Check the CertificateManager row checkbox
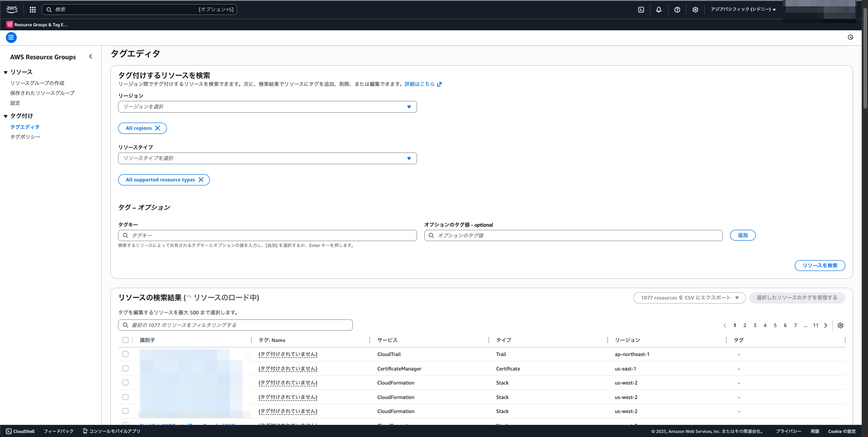This screenshot has width=868, height=437. coord(126,369)
